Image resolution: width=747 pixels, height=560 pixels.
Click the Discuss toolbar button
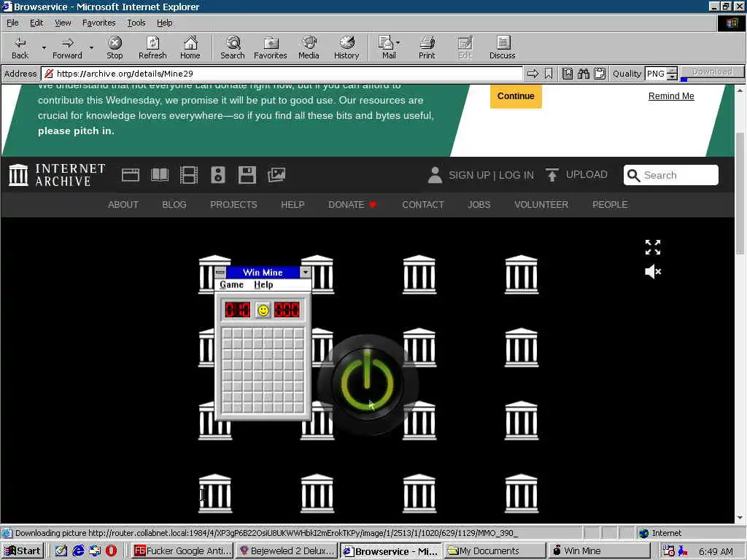coord(502,47)
